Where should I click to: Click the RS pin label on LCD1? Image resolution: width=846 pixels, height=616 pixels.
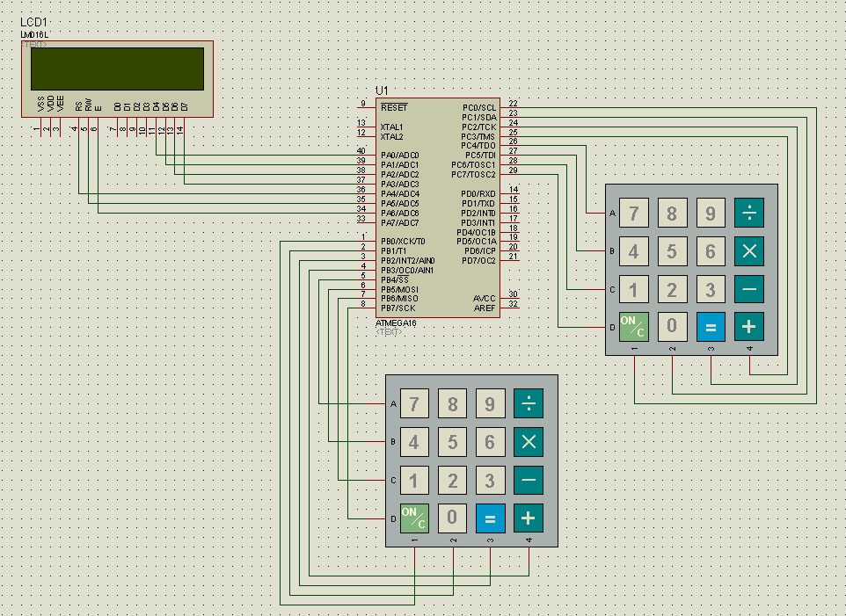(x=79, y=106)
